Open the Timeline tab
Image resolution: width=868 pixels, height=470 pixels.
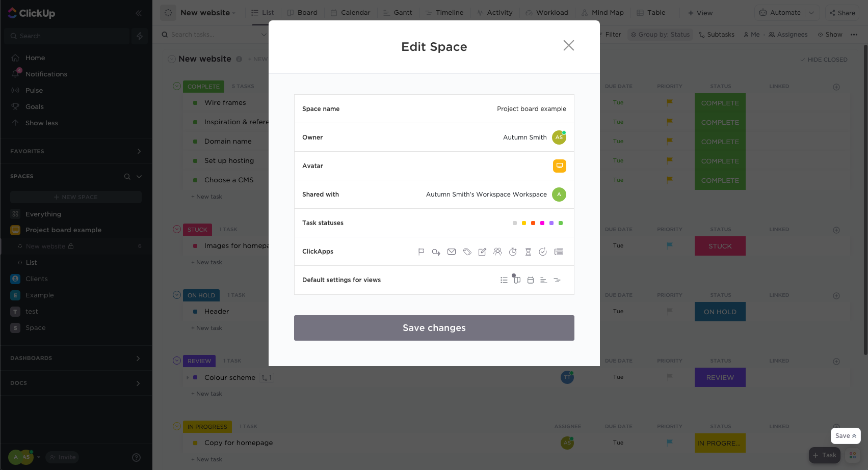444,12
